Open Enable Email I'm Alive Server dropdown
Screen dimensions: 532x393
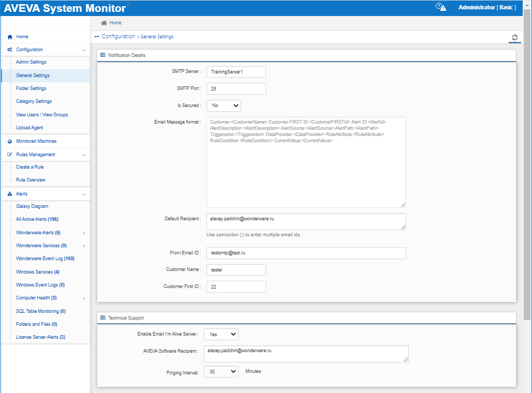click(x=221, y=335)
